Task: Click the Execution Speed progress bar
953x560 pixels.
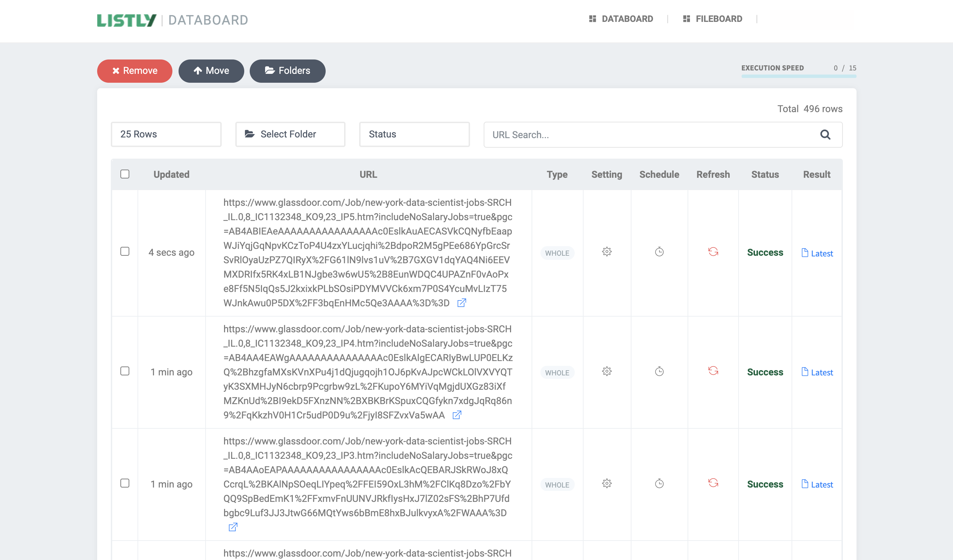Action: tap(799, 76)
